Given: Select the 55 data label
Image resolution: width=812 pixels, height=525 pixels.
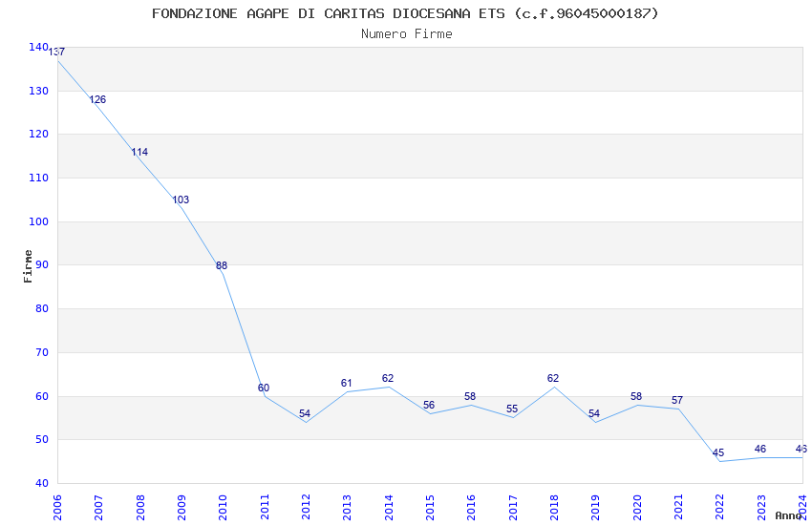Looking at the screenshot, I should tap(512, 409).
